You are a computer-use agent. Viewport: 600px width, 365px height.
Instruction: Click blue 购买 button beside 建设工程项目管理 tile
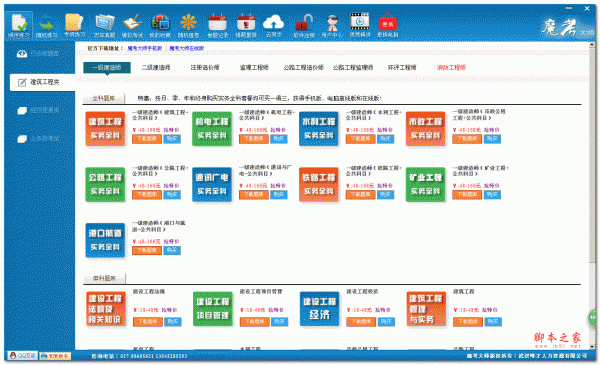click(x=279, y=322)
